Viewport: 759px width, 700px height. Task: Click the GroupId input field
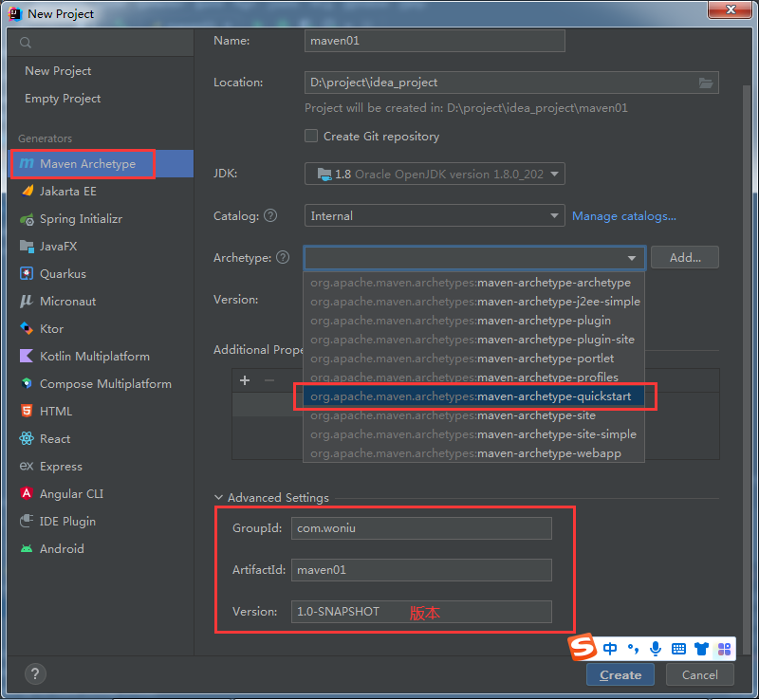pos(421,528)
